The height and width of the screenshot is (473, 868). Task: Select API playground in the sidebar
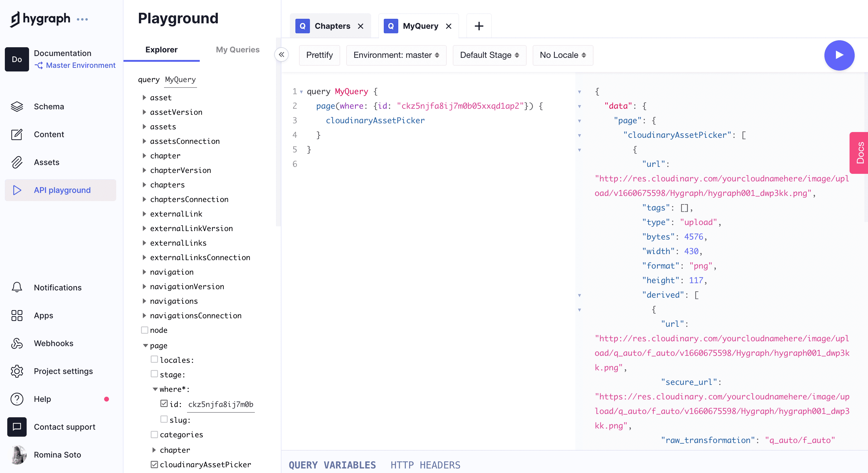pyautogui.click(x=62, y=190)
